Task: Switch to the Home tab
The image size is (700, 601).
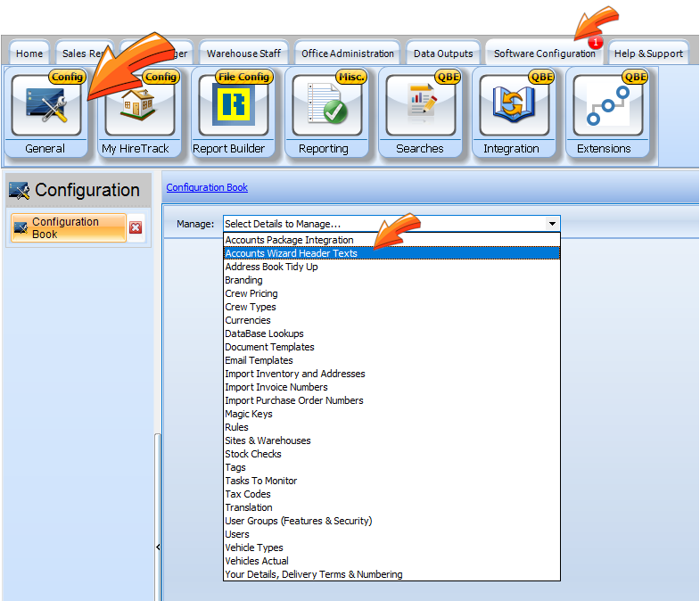Action: (29, 54)
